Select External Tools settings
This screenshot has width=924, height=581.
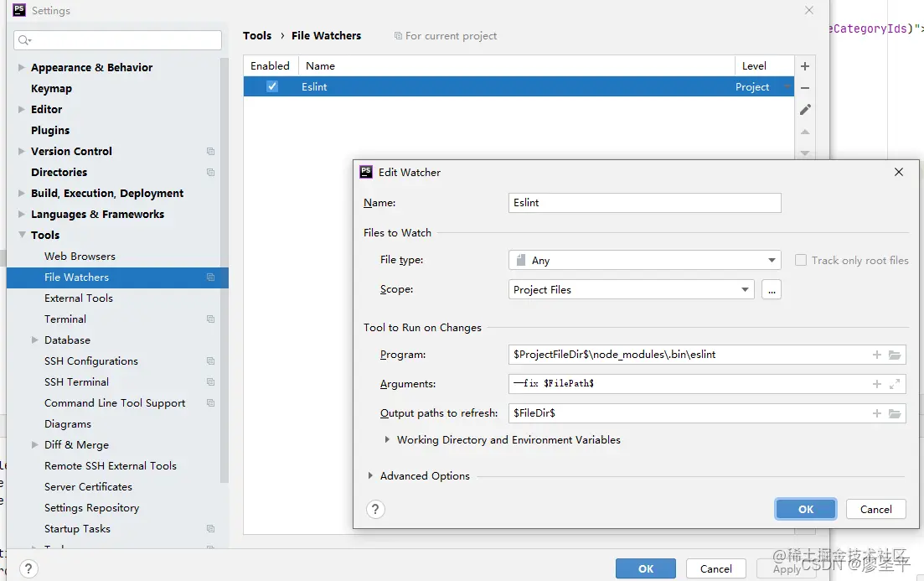tap(79, 298)
